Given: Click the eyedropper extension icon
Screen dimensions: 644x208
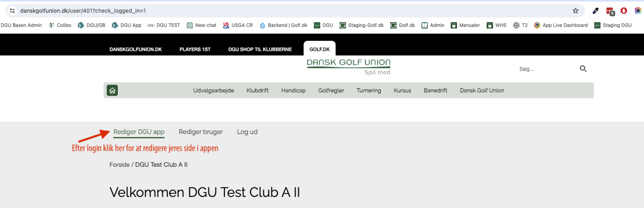Looking at the screenshot, I should pos(595,11).
